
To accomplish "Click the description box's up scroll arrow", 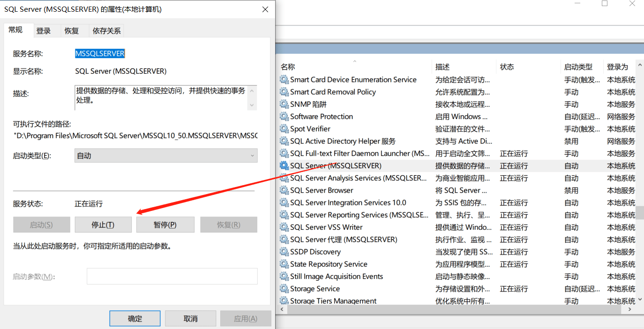I will pyautogui.click(x=252, y=90).
